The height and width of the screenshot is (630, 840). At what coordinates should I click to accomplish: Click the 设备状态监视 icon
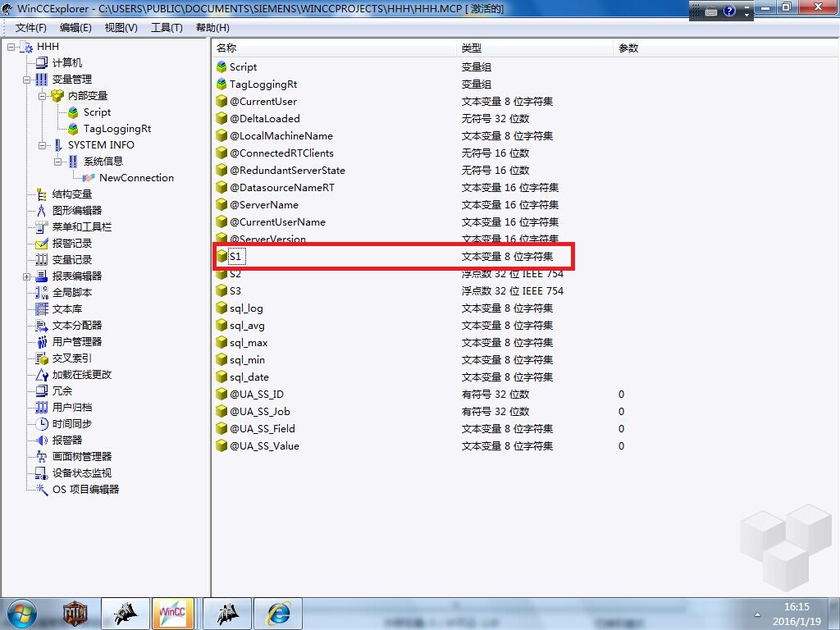pos(41,473)
